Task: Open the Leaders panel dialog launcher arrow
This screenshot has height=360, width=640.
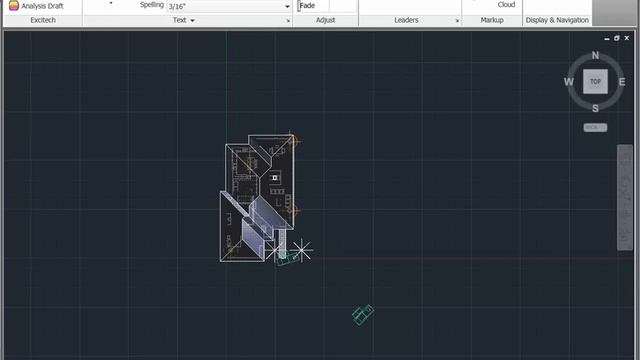Action: [x=457, y=20]
